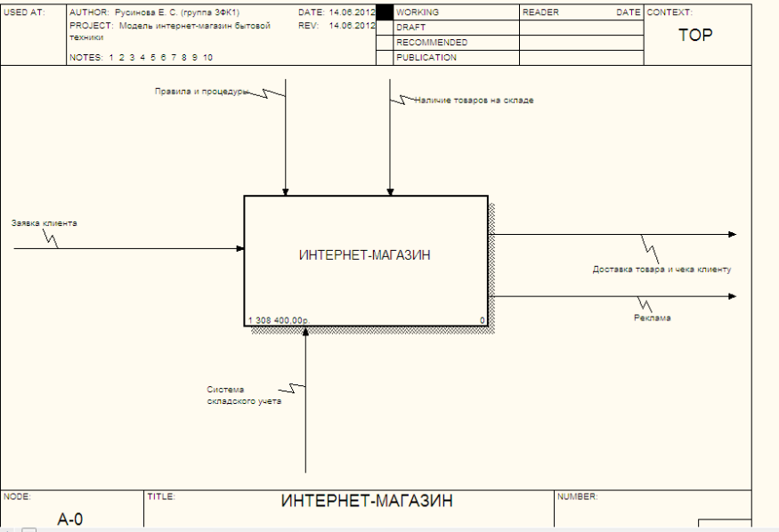Click the arrowhead of the Реклама output arrow
The image size is (779, 532).
tap(733, 296)
